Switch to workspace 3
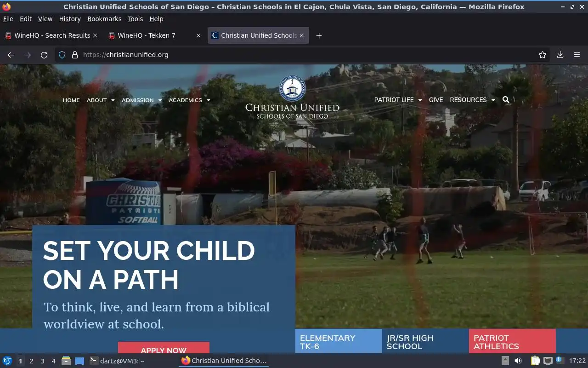This screenshot has width=588, height=368. pyautogui.click(x=42, y=361)
